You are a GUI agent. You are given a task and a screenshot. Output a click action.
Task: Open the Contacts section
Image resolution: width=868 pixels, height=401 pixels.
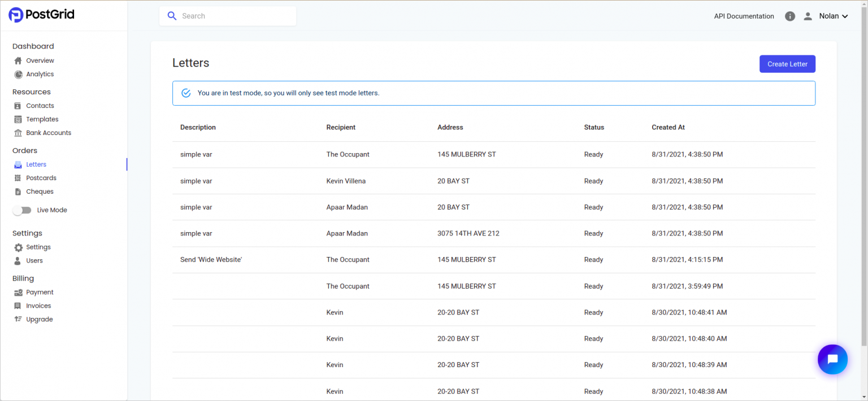(x=40, y=106)
